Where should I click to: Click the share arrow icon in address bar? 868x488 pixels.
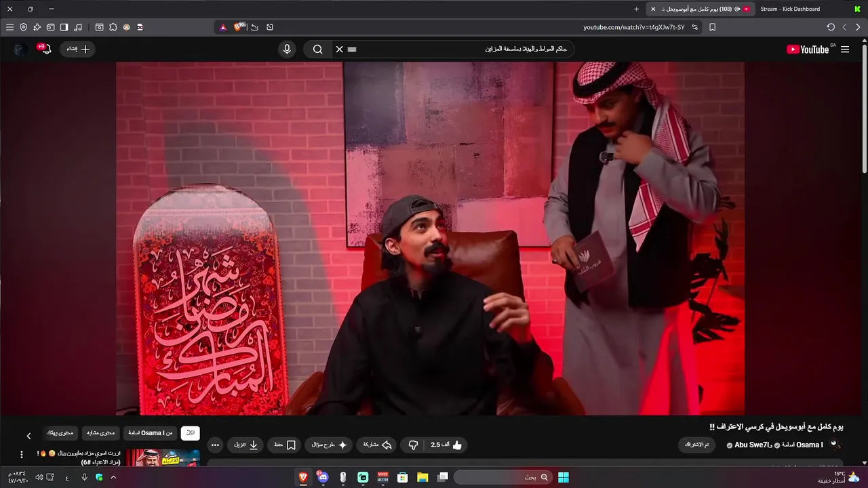[254, 27]
